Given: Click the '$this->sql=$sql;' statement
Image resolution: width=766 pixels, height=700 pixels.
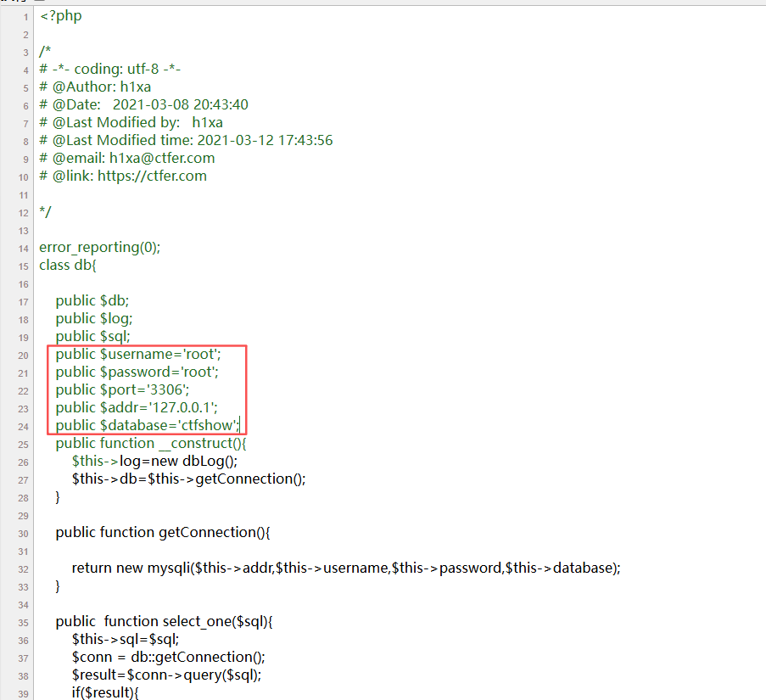Looking at the screenshot, I should 126,640.
